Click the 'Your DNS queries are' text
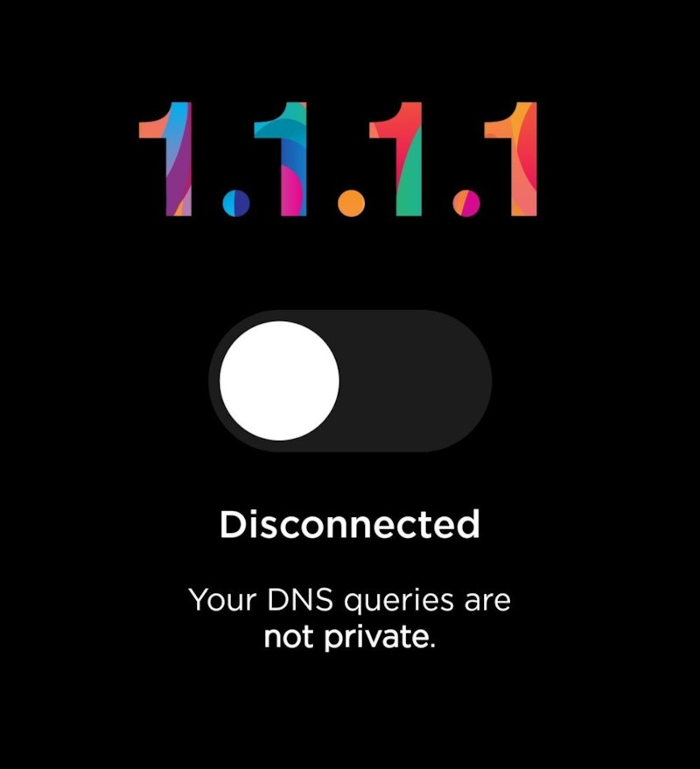700x769 pixels. tap(350, 600)
